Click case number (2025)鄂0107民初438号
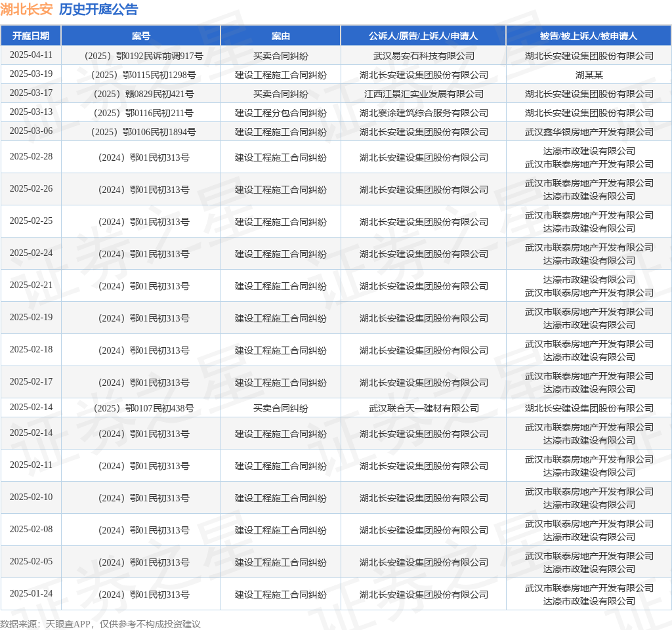The width and height of the screenshot is (672, 630). click(144, 408)
